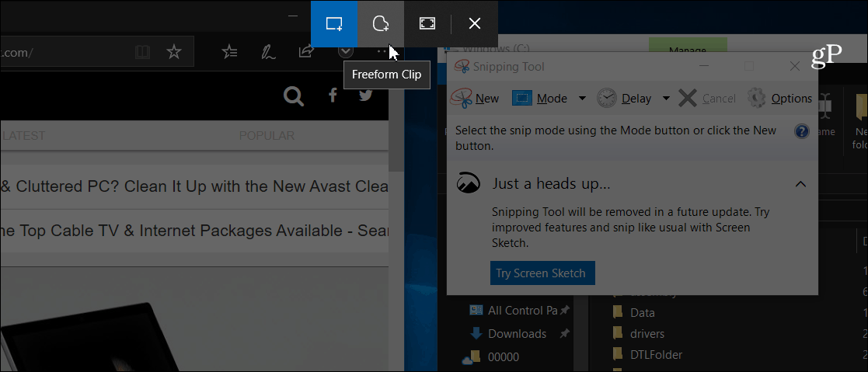
Task: Choose the Freeform Clip snip mode
Action: [x=380, y=24]
